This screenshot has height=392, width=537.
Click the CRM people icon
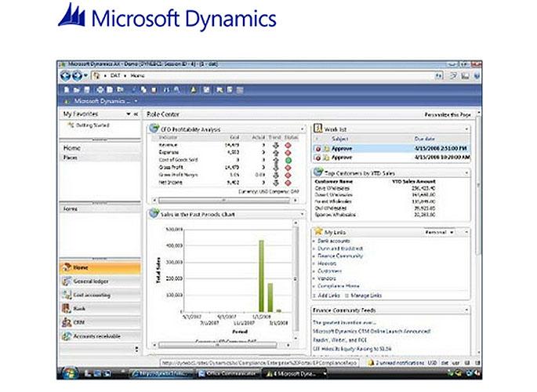pyautogui.click(x=67, y=322)
